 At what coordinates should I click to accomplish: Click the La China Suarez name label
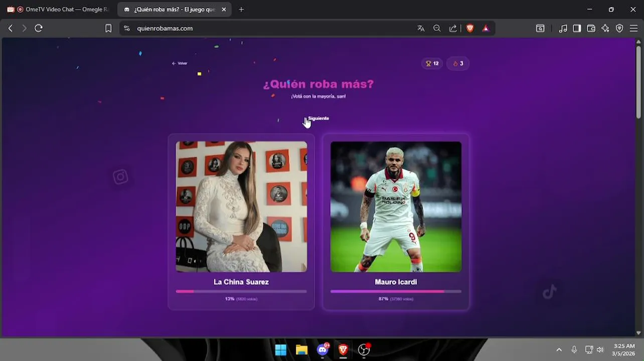pos(241,282)
